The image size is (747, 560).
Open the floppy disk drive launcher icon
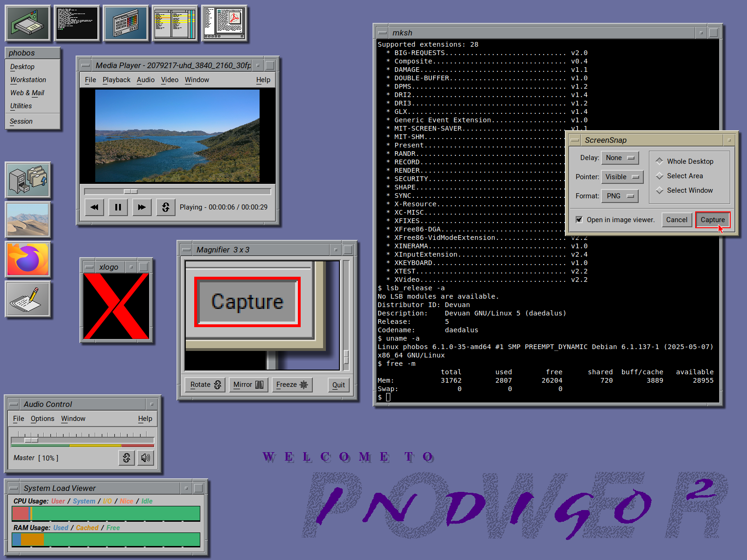(28, 23)
